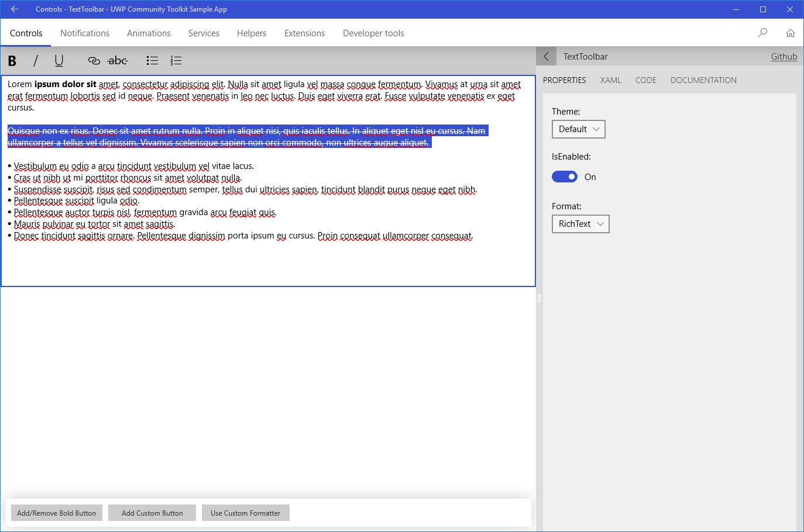Apply Underline formatting from toolbar
The height and width of the screenshot is (532, 804).
pyautogui.click(x=59, y=61)
